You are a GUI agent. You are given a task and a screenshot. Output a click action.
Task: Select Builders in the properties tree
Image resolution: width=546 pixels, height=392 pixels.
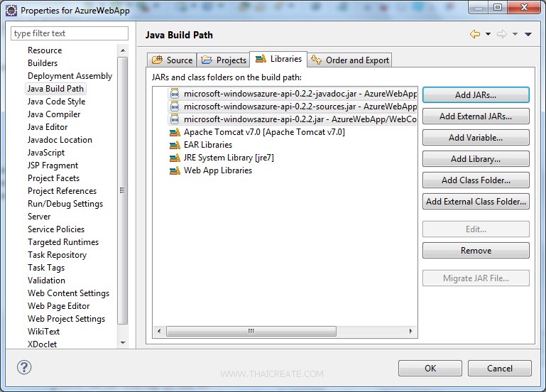point(43,63)
